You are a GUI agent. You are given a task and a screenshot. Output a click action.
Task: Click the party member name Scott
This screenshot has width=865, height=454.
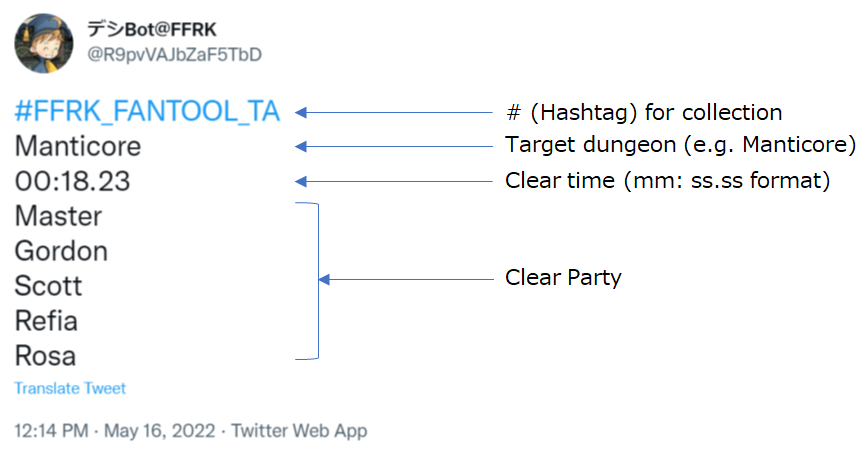[x=48, y=286]
